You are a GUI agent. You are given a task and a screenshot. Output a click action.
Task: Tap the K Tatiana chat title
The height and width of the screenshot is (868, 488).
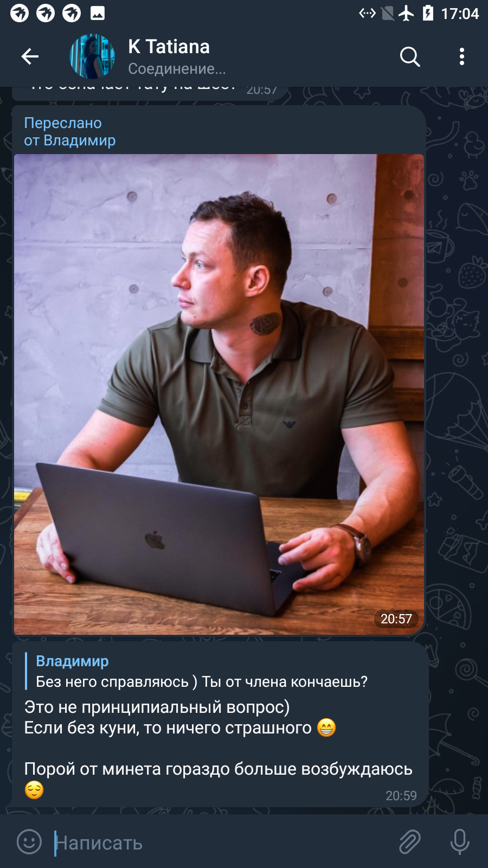(x=169, y=47)
